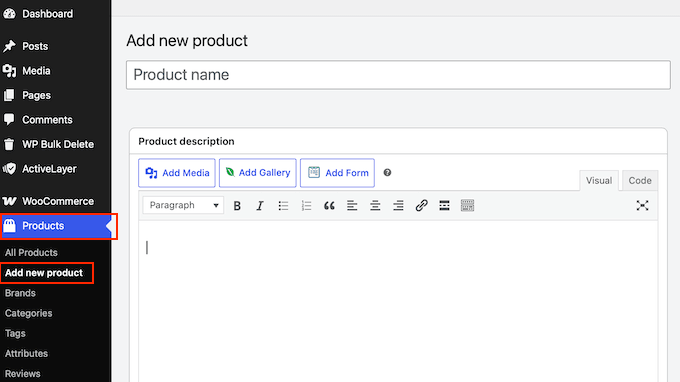
Task: Click the WooCommerce logo icon
Action: (9, 201)
